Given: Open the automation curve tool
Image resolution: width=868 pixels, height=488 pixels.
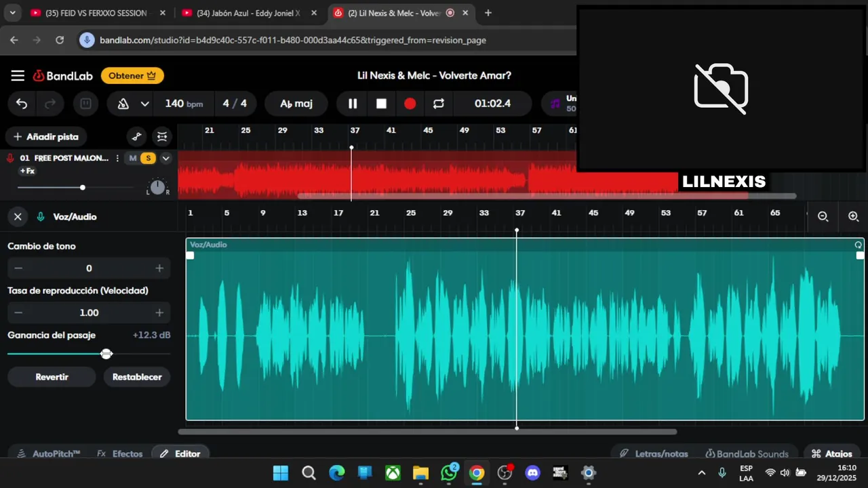Looking at the screenshot, I should tap(136, 136).
